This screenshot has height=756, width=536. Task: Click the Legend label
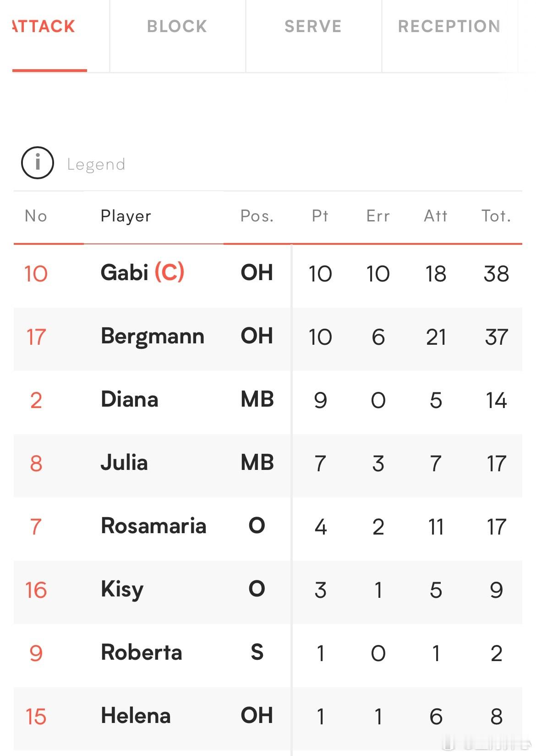click(96, 164)
